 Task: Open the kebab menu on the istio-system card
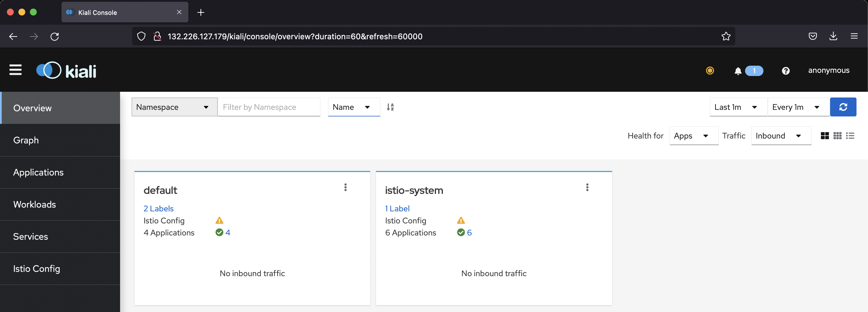(587, 188)
